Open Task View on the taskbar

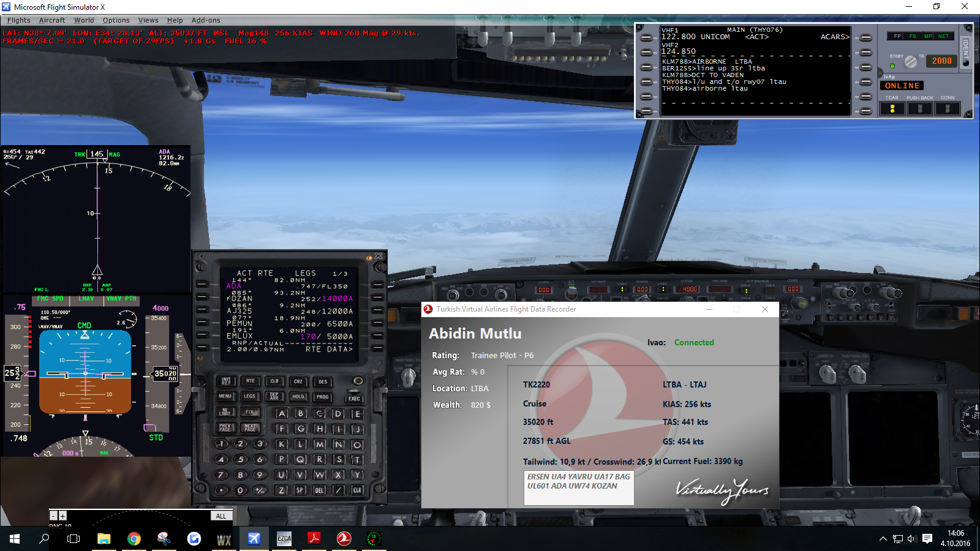(x=73, y=539)
